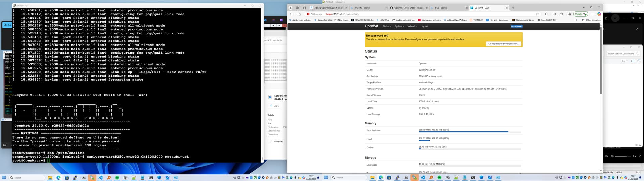This screenshot has width=644, height=181.
Task: Open help icon in Network Connections
Action: coord(639,61)
